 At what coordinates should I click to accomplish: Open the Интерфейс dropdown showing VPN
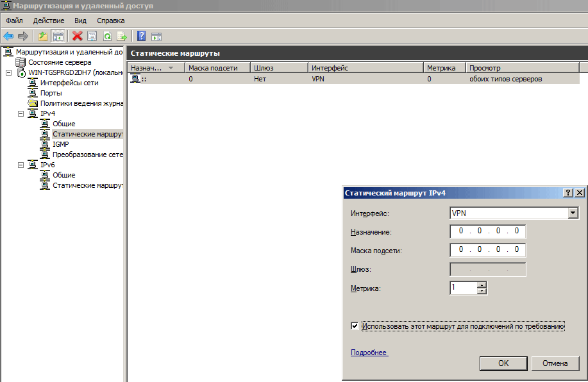(x=573, y=213)
